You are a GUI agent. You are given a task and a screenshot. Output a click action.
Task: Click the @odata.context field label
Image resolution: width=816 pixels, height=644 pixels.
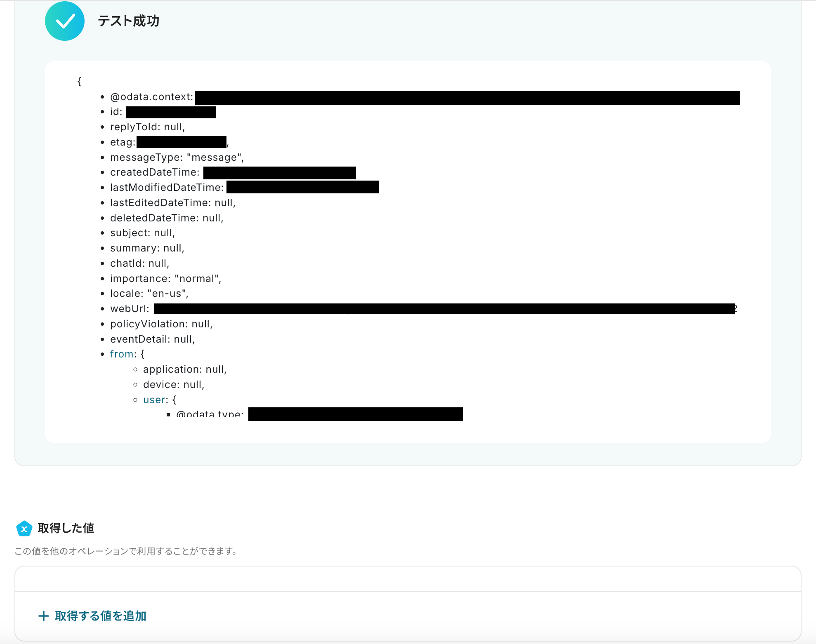(151, 97)
